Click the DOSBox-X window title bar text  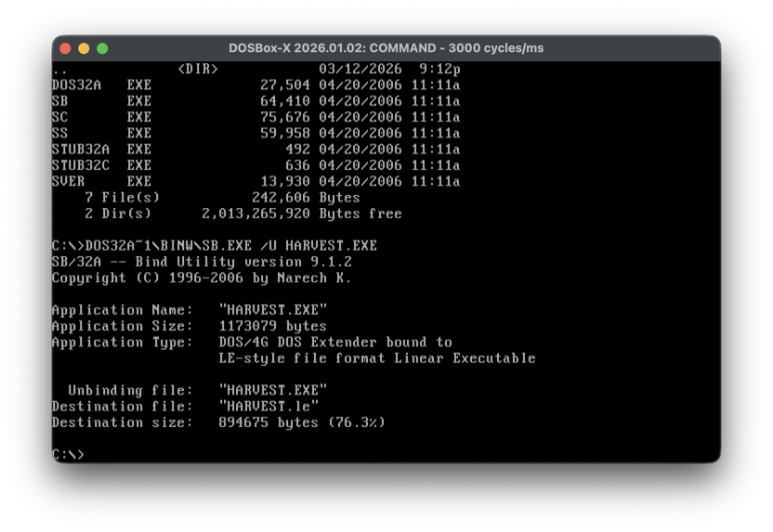(x=386, y=48)
